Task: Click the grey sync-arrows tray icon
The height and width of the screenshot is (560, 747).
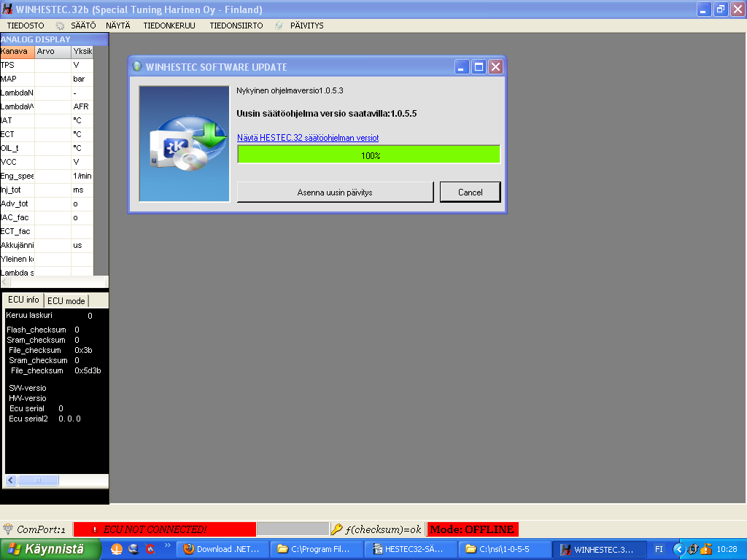Action: pyautogui.click(x=693, y=550)
